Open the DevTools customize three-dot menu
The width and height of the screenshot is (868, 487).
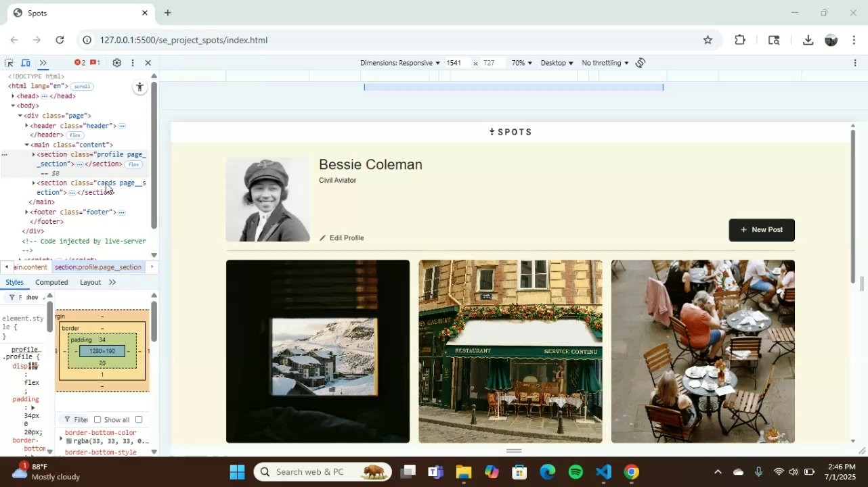[133, 63]
